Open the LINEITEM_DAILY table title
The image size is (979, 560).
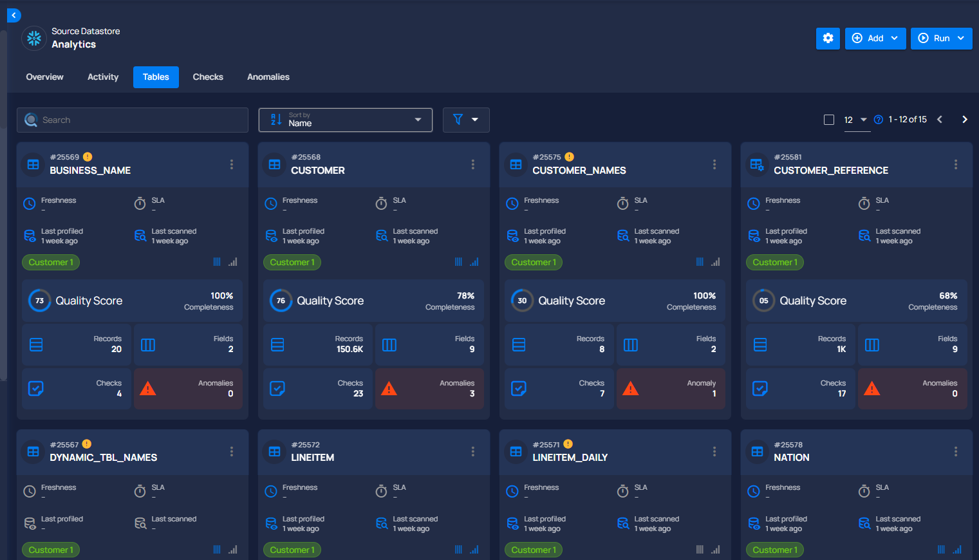click(570, 458)
